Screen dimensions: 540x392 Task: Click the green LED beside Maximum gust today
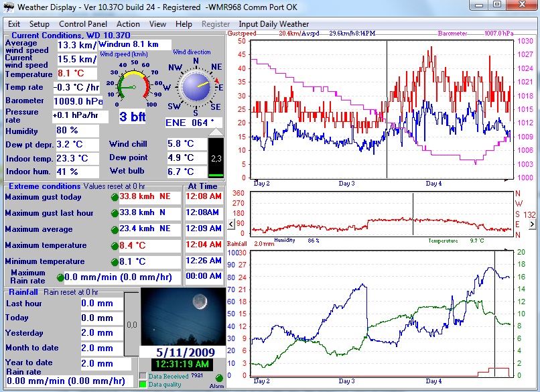[115, 198]
